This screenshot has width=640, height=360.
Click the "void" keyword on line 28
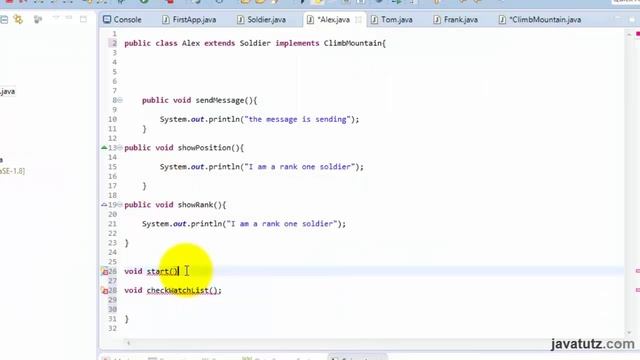click(133, 290)
